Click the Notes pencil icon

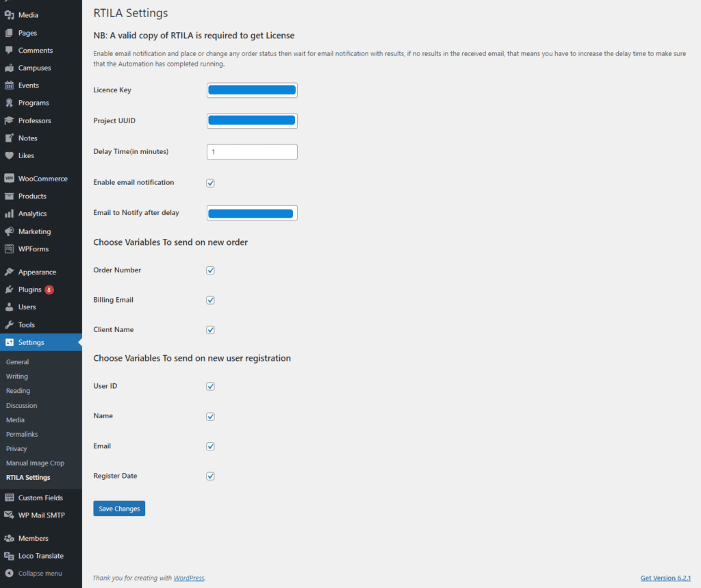(x=9, y=138)
